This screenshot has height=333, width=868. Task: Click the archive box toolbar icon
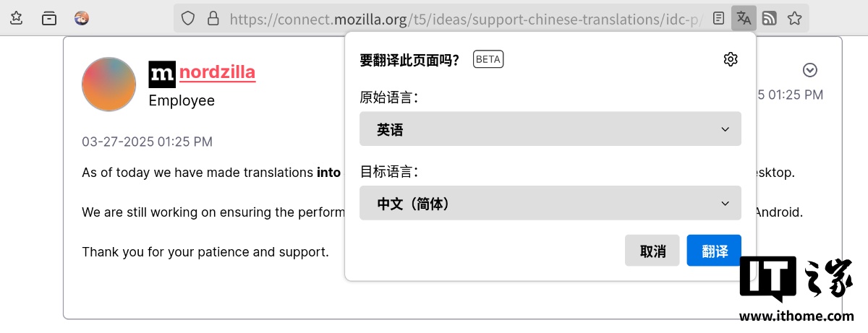pos(49,18)
